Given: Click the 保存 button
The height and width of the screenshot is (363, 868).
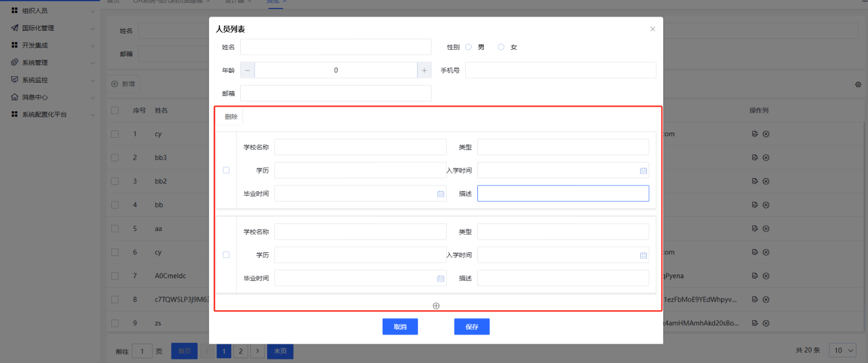Looking at the screenshot, I should 472,327.
